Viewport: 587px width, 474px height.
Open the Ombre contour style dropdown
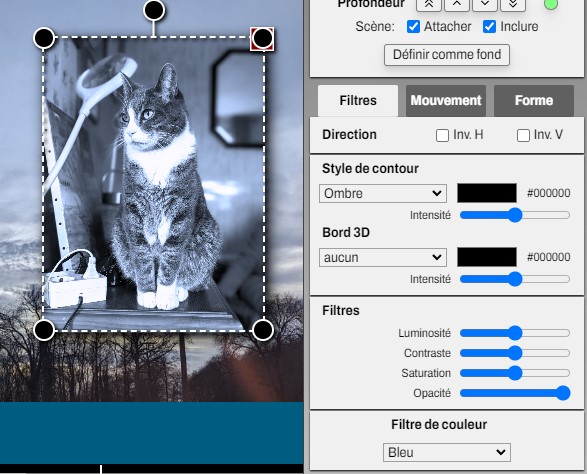click(x=383, y=194)
